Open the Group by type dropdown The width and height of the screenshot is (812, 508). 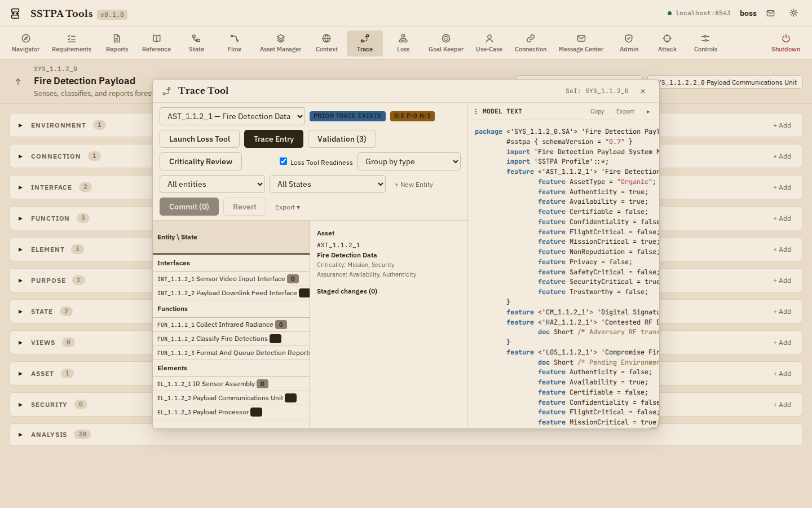tap(409, 161)
